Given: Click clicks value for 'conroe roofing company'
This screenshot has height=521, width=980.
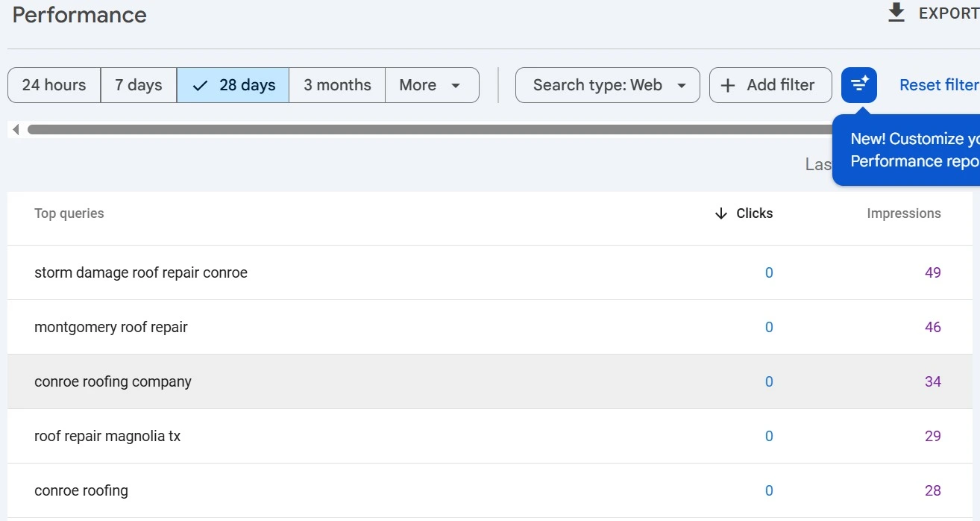Looking at the screenshot, I should [x=769, y=381].
